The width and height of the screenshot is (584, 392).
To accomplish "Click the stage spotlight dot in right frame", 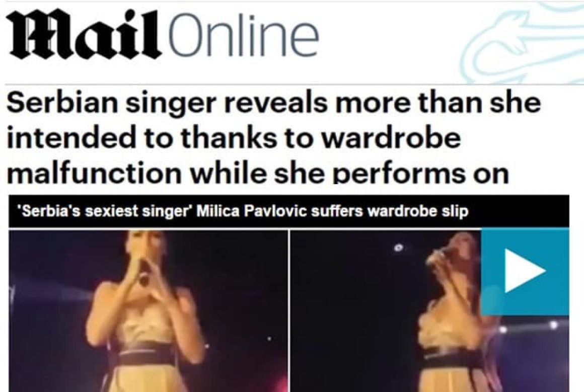I will tap(398, 247).
